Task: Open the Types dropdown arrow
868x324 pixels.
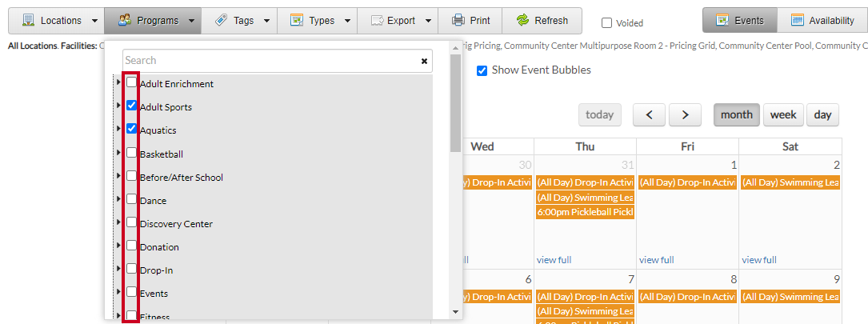Action: (x=348, y=21)
